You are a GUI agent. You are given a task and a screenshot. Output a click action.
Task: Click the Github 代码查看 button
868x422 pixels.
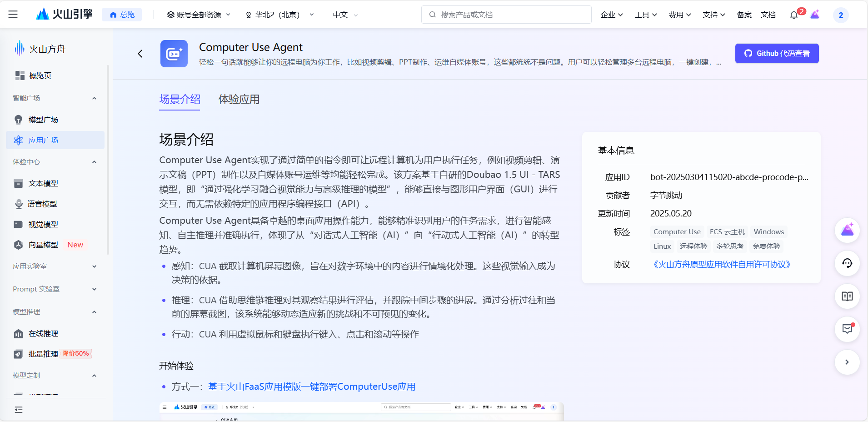777,53
